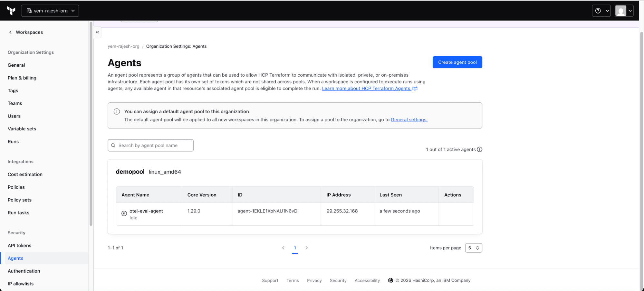Image resolution: width=644 pixels, height=291 pixels.
Task: Go to previous page with left chevron
Action: point(283,248)
